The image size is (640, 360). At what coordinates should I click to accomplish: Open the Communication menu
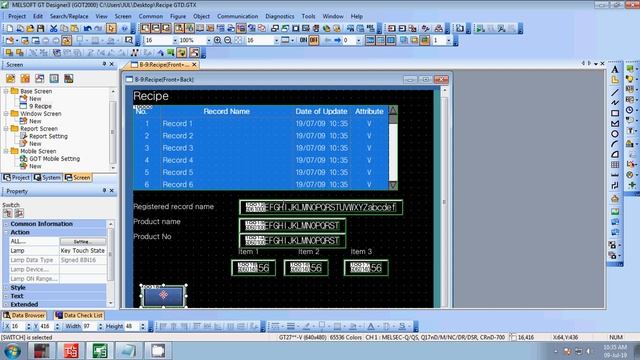click(238, 16)
